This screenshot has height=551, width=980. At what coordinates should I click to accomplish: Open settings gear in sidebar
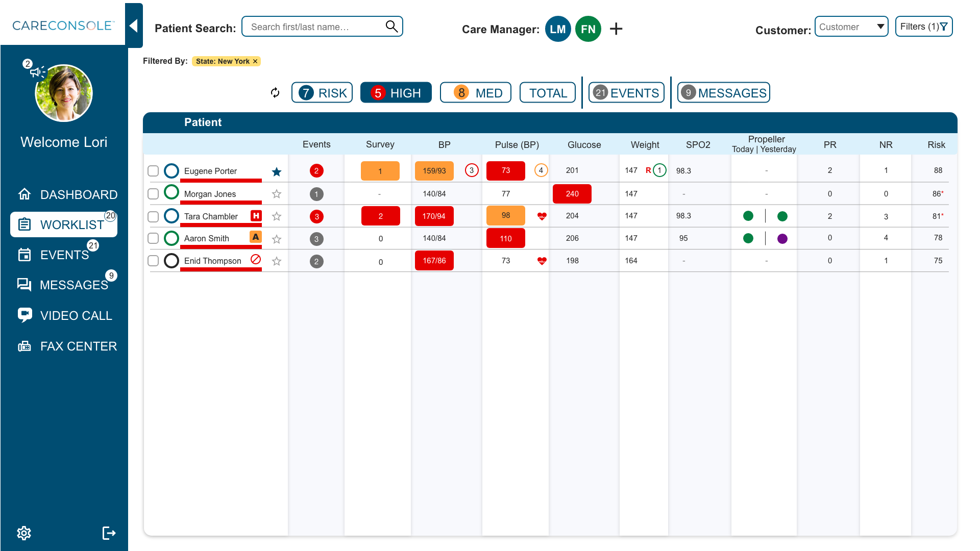click(x=24, y=533)
